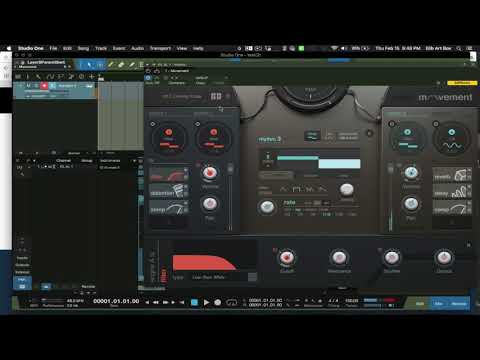This screenshot has width=480, height=360.
Task: Toggle record arm on the instrument track
Action: click(x=44, y=86)
